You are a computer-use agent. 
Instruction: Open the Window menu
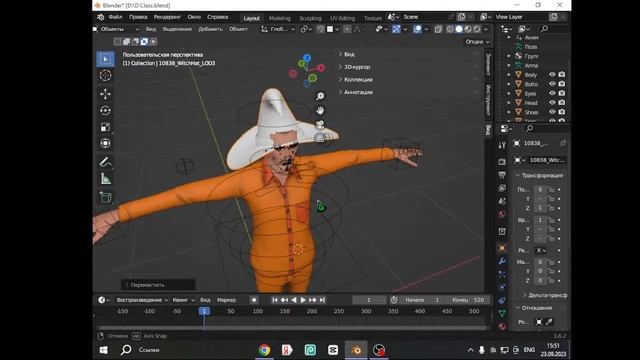(x=194, y=17)
